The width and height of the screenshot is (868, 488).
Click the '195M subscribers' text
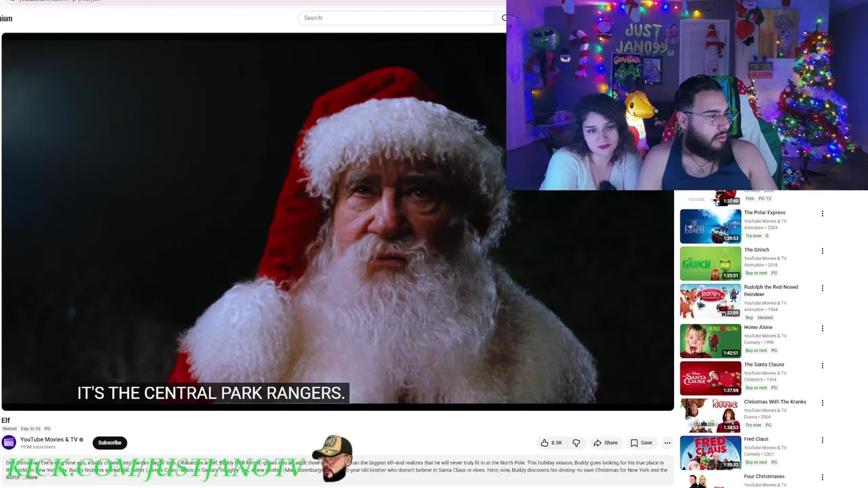point(38,447)
